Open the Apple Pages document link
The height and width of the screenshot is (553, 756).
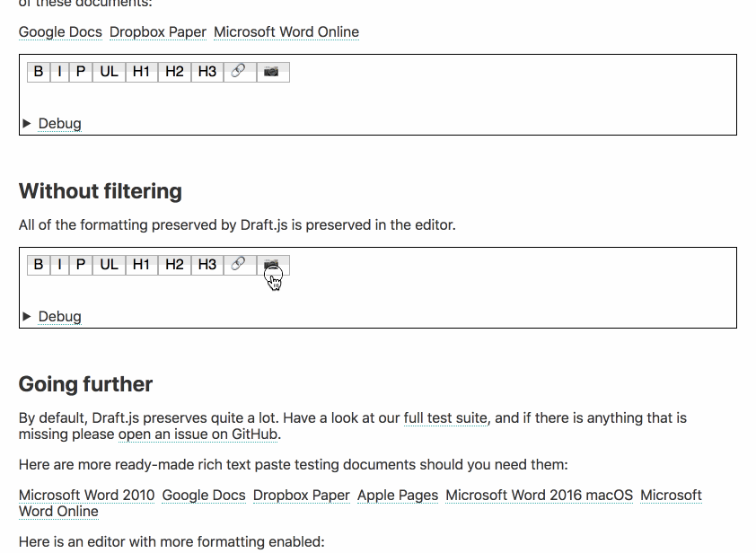[x=398, y=496]
